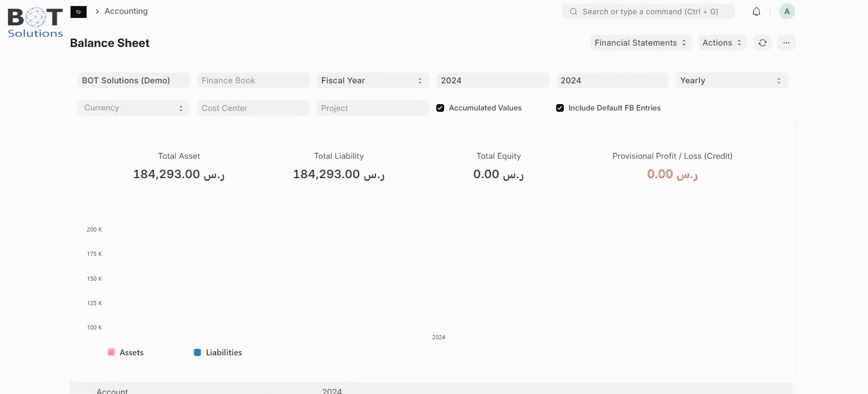Image resolution: width=868 pixels, height=394 pixels.
Task: Refresh the Balance Sheet report
Action: click(762, 43)
